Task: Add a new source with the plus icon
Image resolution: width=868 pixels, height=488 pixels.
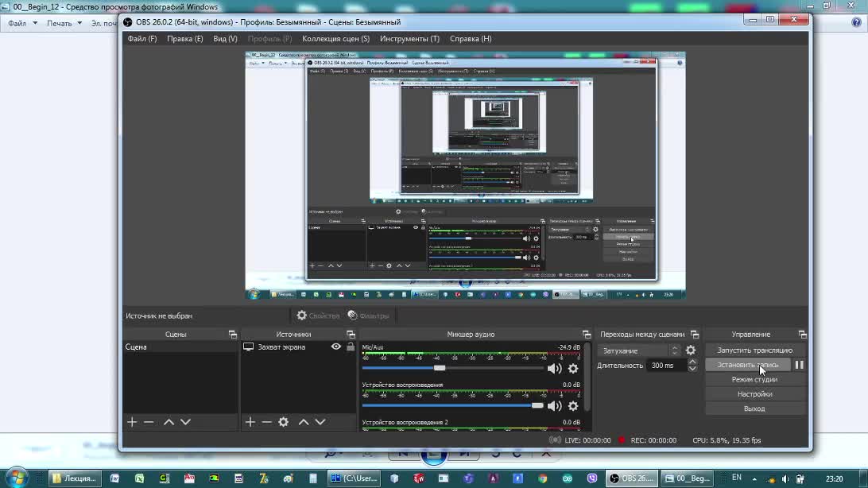Action: tap(250, 422)
